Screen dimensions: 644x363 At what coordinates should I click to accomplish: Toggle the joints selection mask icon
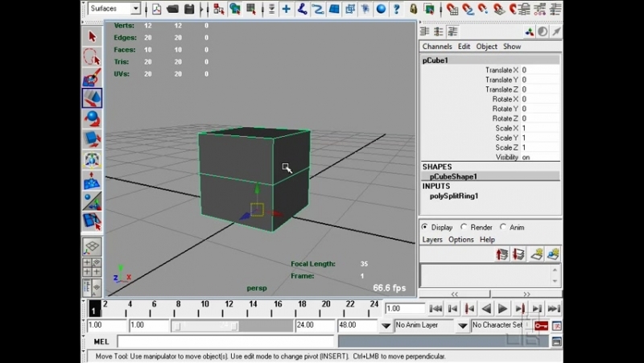(303, 9)
